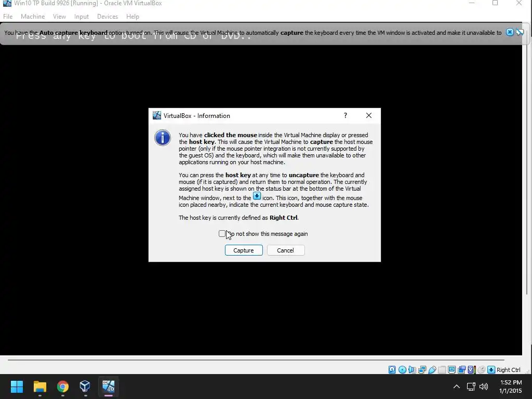532x399 pixels.
Task: Click the Cancel button
Action: (286, 250)
